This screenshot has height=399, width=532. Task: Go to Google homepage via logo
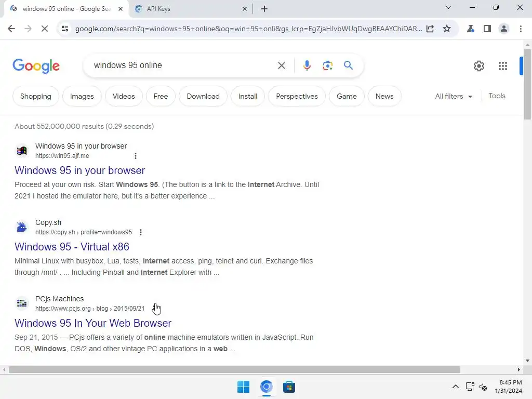coord(36,66)
